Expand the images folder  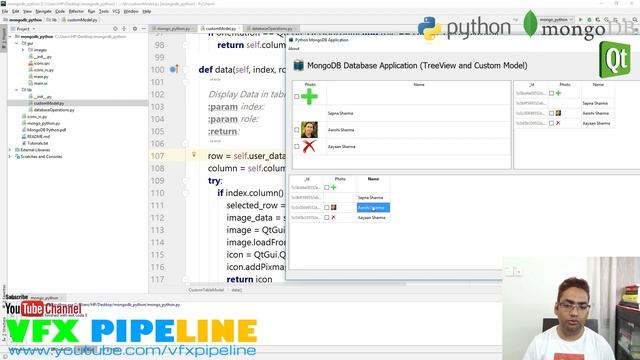[x=23, y=50]
